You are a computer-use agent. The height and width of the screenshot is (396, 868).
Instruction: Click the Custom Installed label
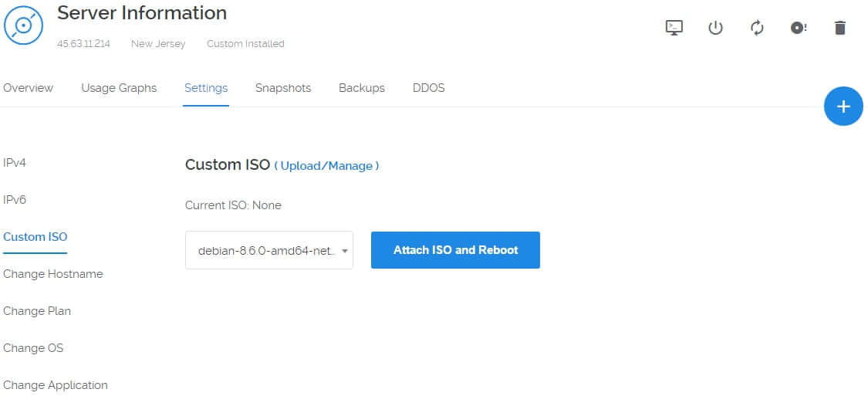click(245, 44)
